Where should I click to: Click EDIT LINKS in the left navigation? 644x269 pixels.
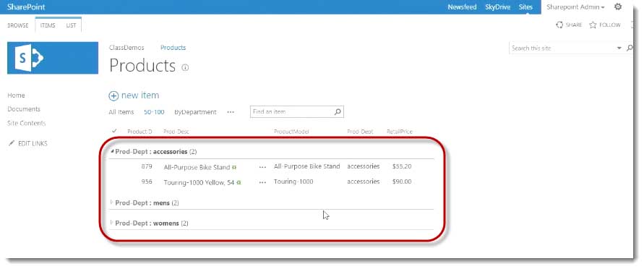click(x=27, y=143)
